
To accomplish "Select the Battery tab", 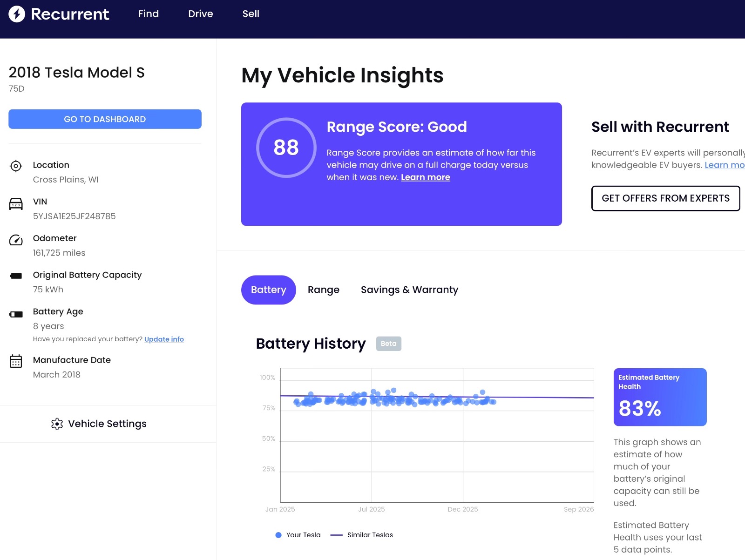I will click(x=268, y=290).
